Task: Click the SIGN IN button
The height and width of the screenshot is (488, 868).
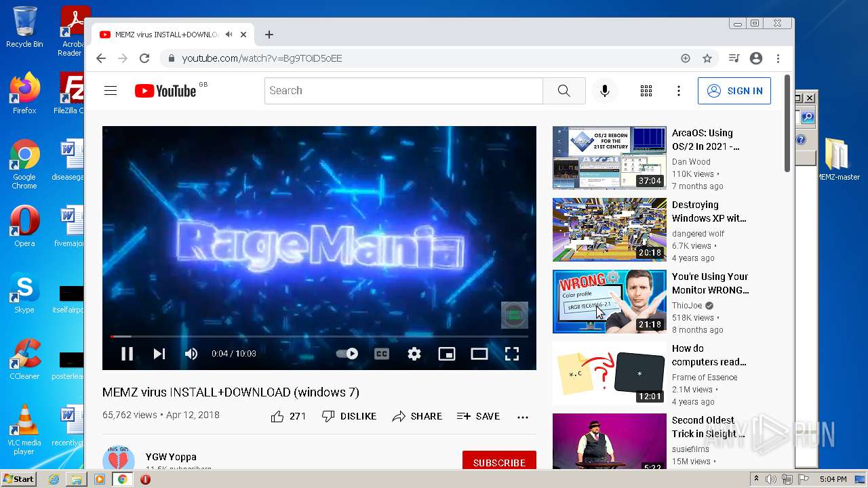Action: tap(734, 91)
